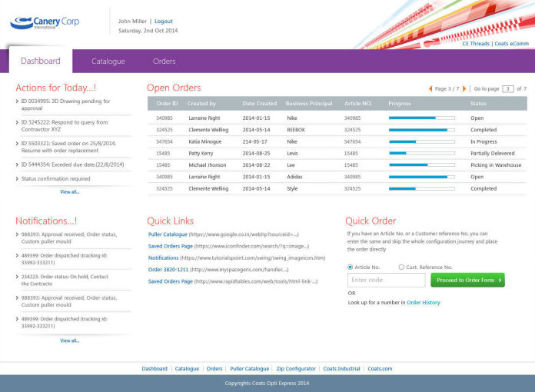
Task: Select the Article No. radio button
Action: (x=350, y=267)
